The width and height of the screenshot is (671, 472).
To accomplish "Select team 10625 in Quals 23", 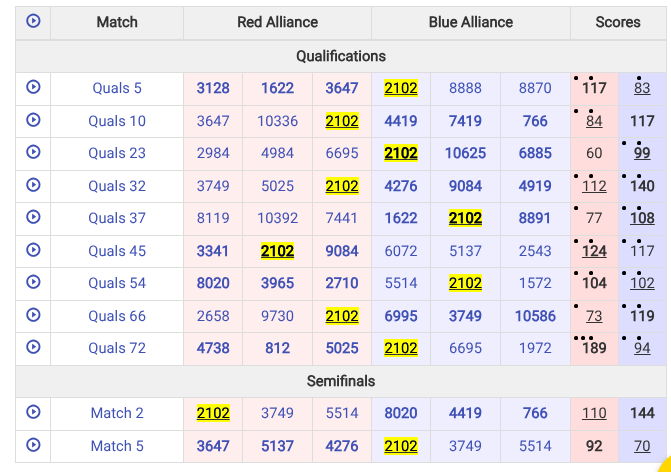I will (465, 153).
